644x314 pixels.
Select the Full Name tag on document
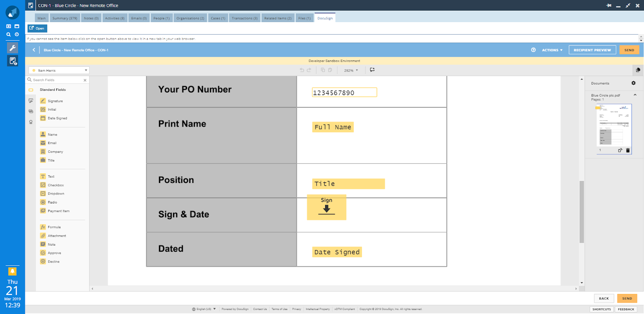(333, 127)
